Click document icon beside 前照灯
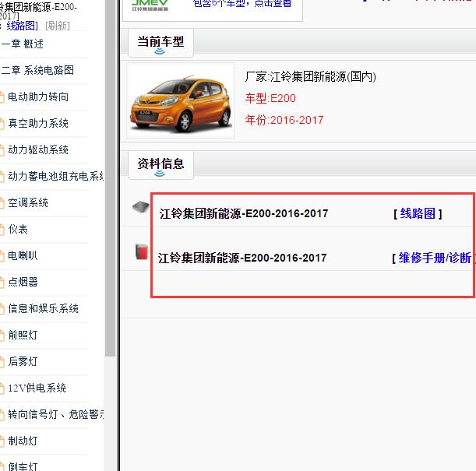 [x=2, y=336]
